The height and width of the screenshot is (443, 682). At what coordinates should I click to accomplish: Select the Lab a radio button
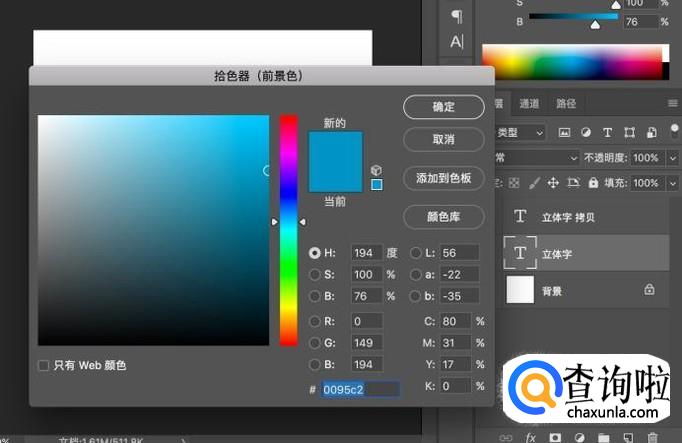point(416,274)
